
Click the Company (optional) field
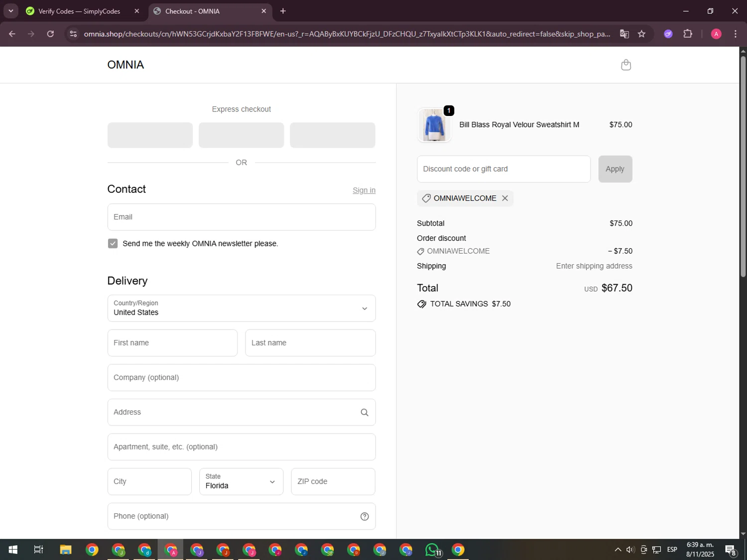click(242, 377)
